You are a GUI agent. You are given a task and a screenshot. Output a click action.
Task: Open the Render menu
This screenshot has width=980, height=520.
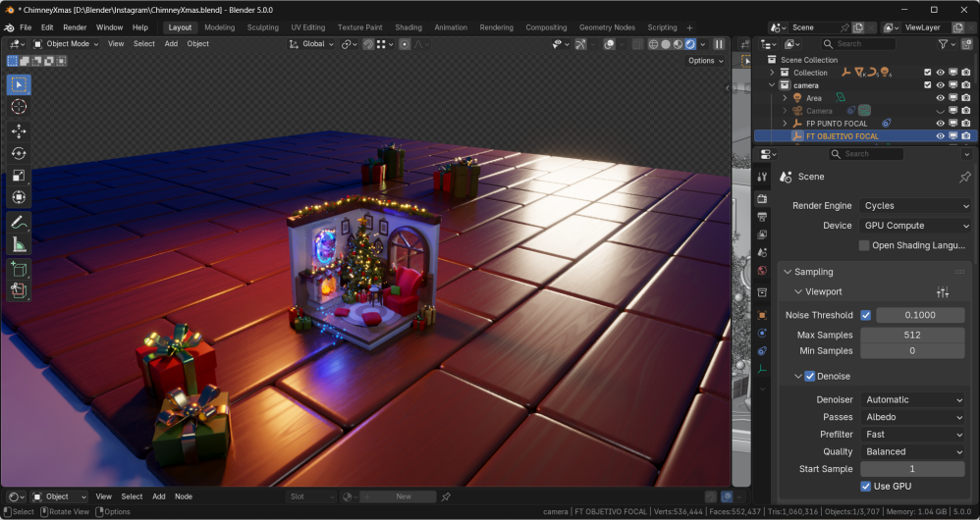[75, 27]
